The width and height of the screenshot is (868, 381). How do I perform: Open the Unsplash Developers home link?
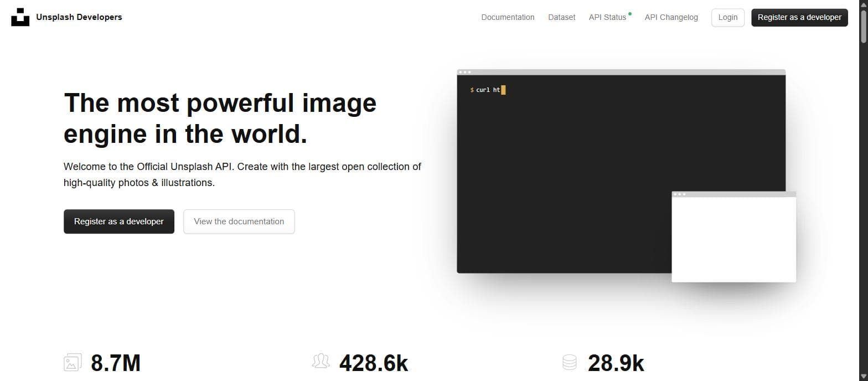(79, 17)
